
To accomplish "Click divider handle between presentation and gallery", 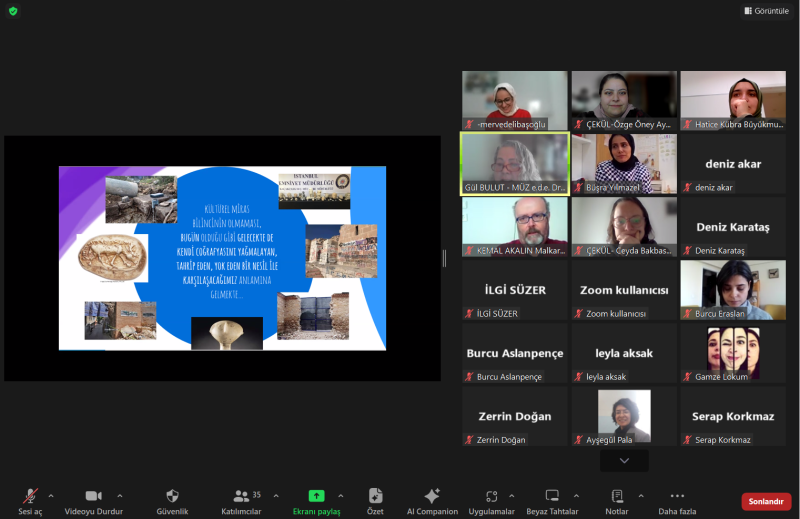I will tap(445, 258).
